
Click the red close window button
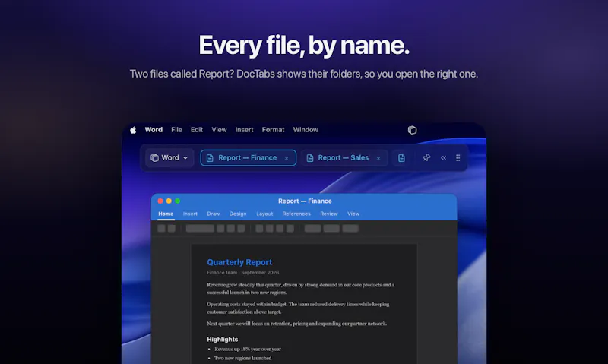pos(160,201)
